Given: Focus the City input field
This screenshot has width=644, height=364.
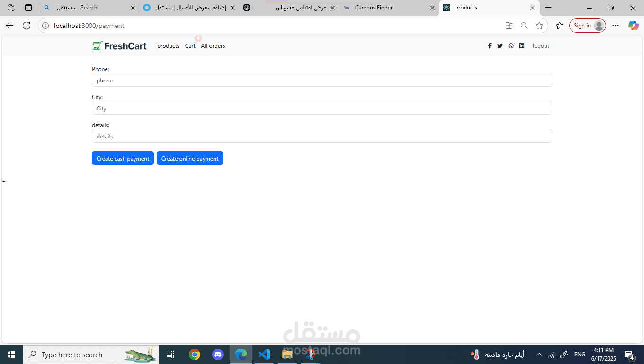Looking at the screenshot, I should (322, 108).
